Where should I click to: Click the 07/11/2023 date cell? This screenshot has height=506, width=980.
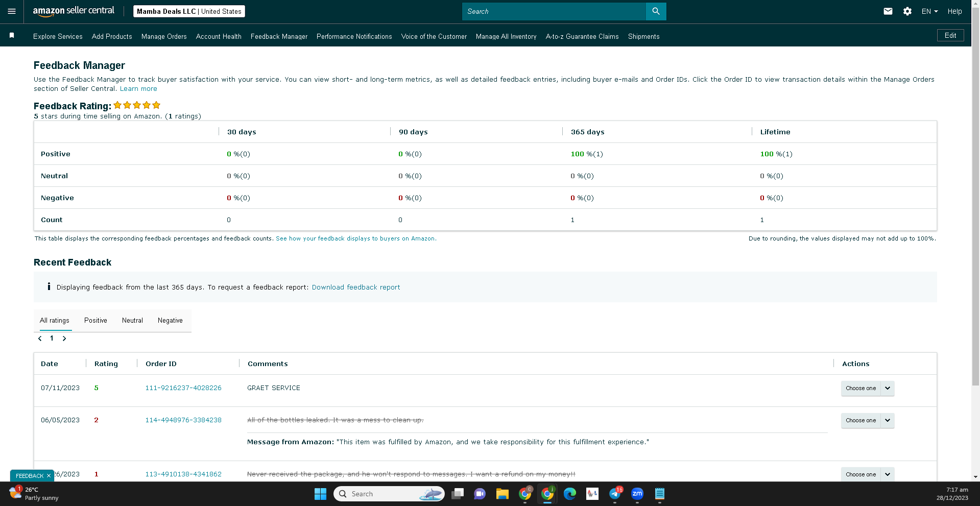click(x=60, y=388)
